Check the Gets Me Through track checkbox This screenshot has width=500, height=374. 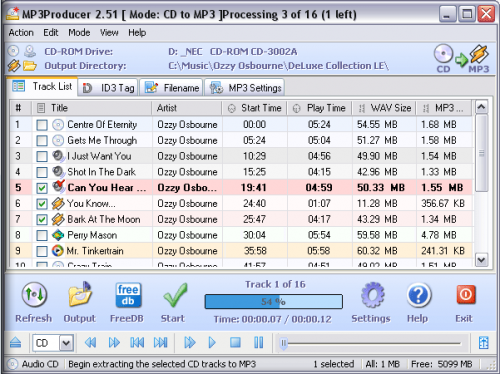point(42,141)
